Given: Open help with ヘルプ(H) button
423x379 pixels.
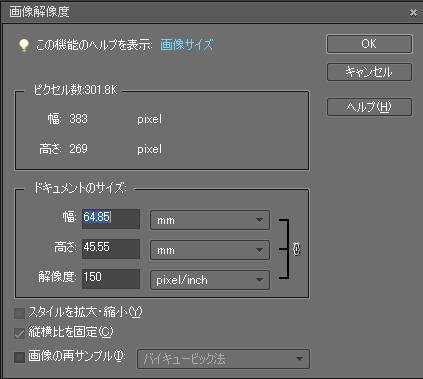Looking at the screenshot, I should tap(369, 107).
